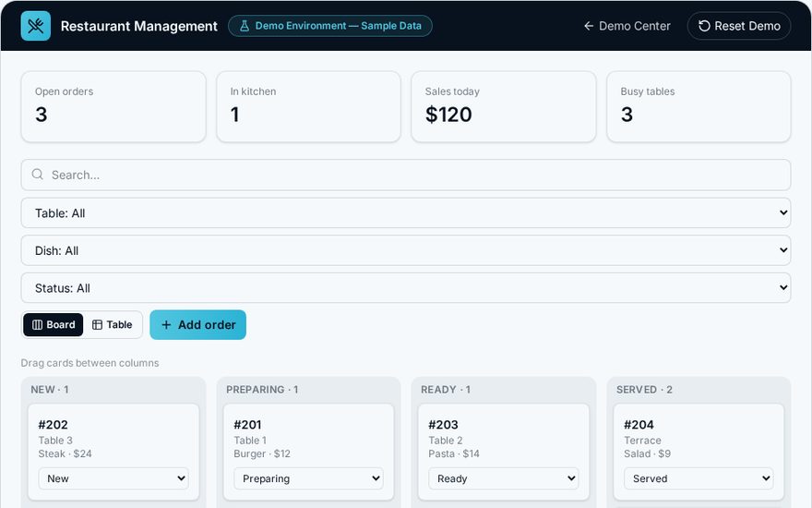Select order card #203
Screen dimensions: 812x508
pos(504,452)
